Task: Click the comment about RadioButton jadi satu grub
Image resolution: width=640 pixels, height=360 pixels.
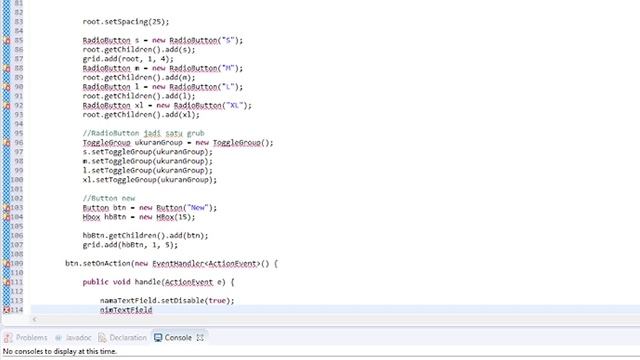Action: click(143, 133)
